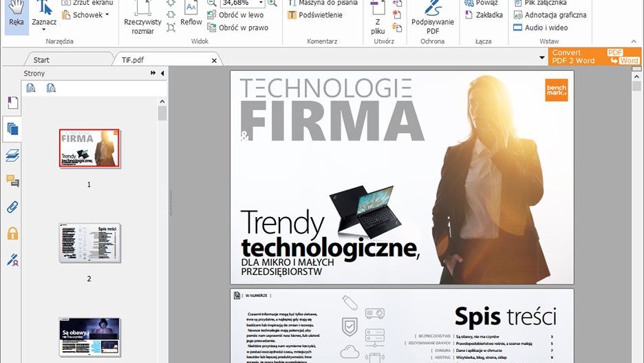Viewport: 644px width, 363px height.
Task: Insert Plik załącznika attachment
Action: 540,3
